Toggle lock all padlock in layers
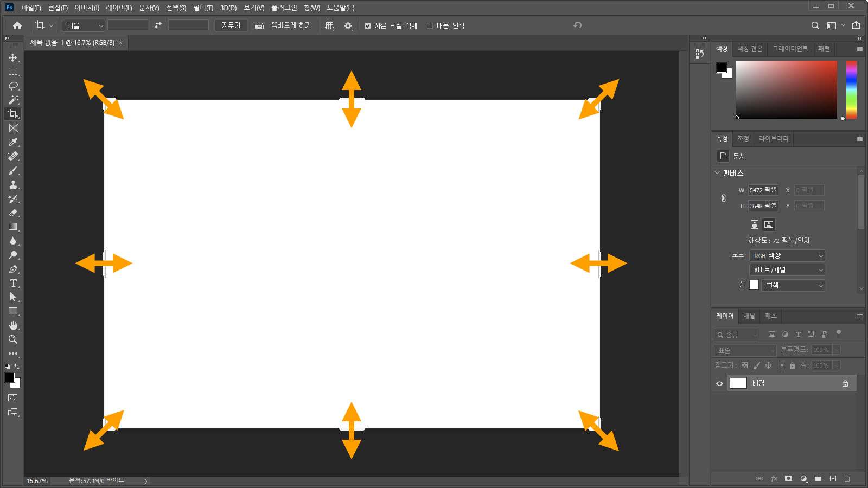This screenshot has height=488, width=868. click(x=793, y=365)
